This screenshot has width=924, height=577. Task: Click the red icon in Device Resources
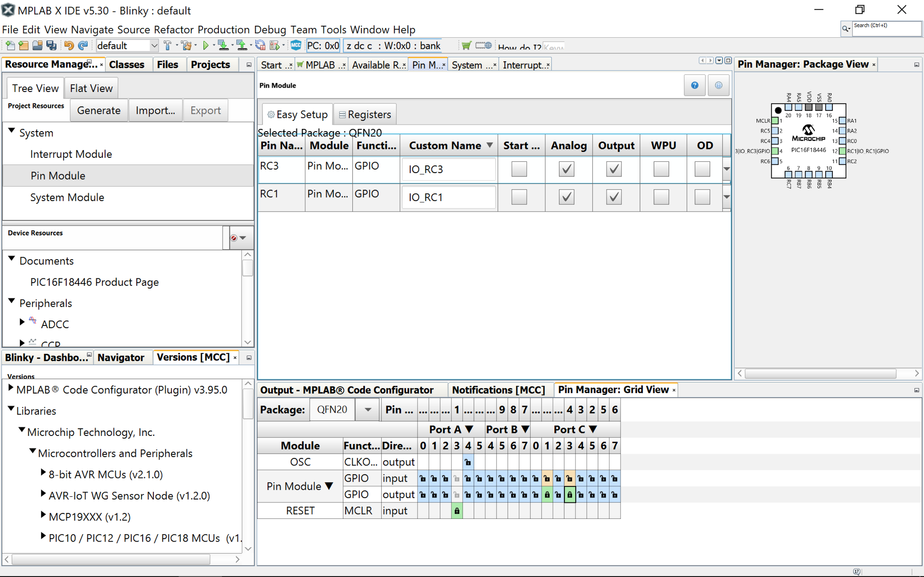point(234,238)
